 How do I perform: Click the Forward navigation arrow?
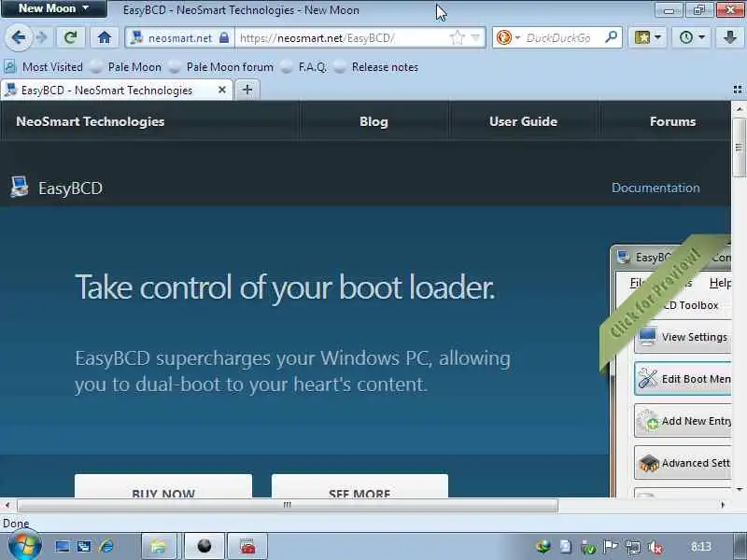[42, 37]
